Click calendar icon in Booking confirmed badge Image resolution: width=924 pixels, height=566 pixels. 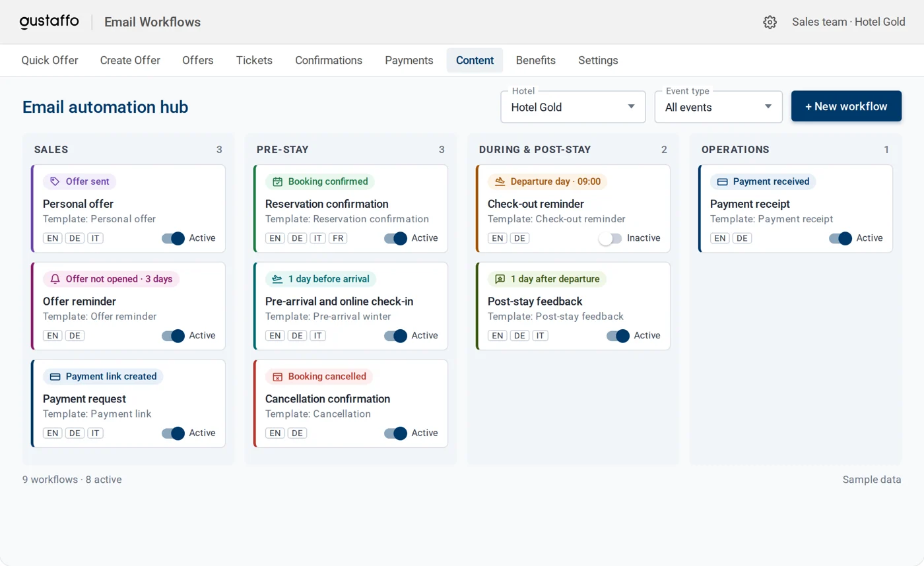[x=277, y=181]
